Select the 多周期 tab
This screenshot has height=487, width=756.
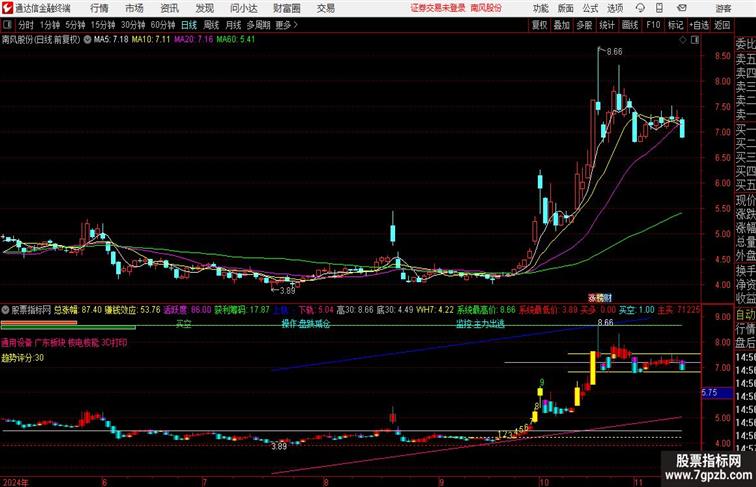pyautogui.click(x=258, y=25)
